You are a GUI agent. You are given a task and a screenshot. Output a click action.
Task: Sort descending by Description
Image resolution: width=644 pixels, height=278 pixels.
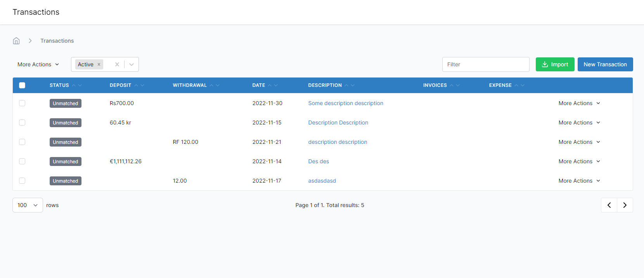[353, 85]
